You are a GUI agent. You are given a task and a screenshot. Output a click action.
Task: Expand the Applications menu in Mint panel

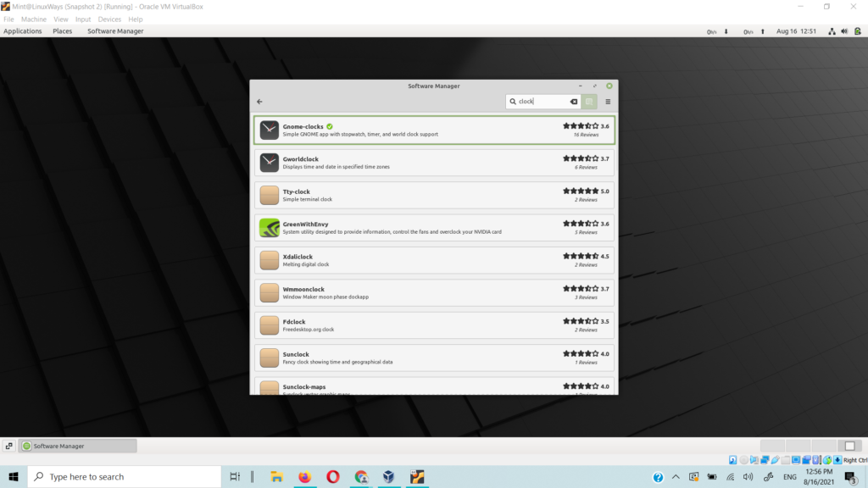23,31
